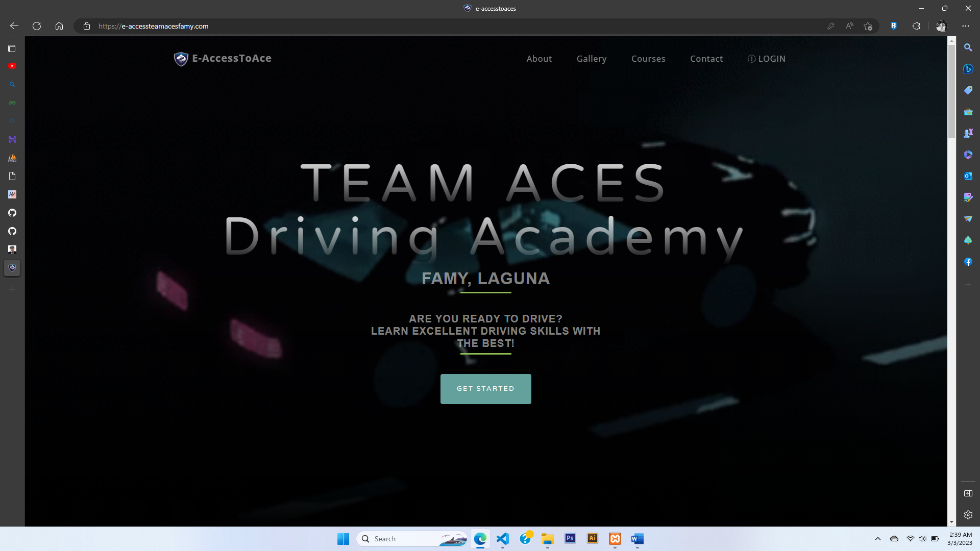This screenshot has height=551, width=980.
Task: Hide the Edge sidebar toggle button
Action: [968, 493]
